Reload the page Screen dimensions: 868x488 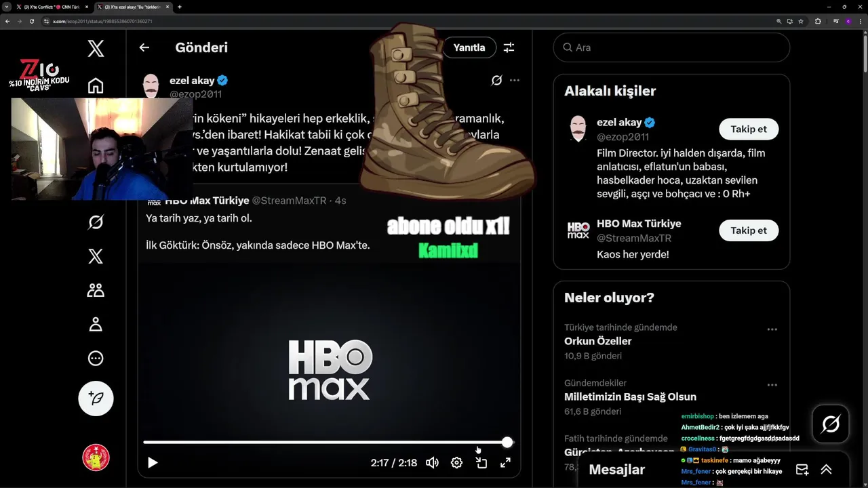[x=31, y=21]
